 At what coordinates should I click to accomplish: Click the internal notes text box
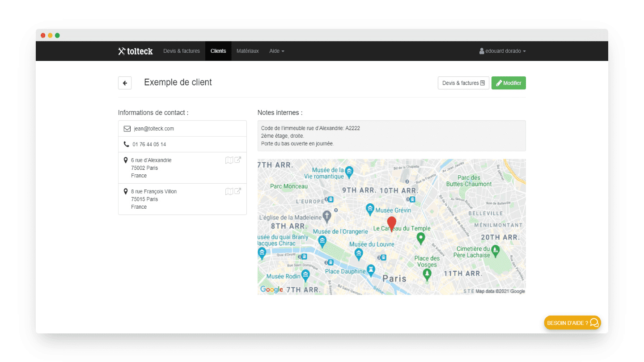392,136
